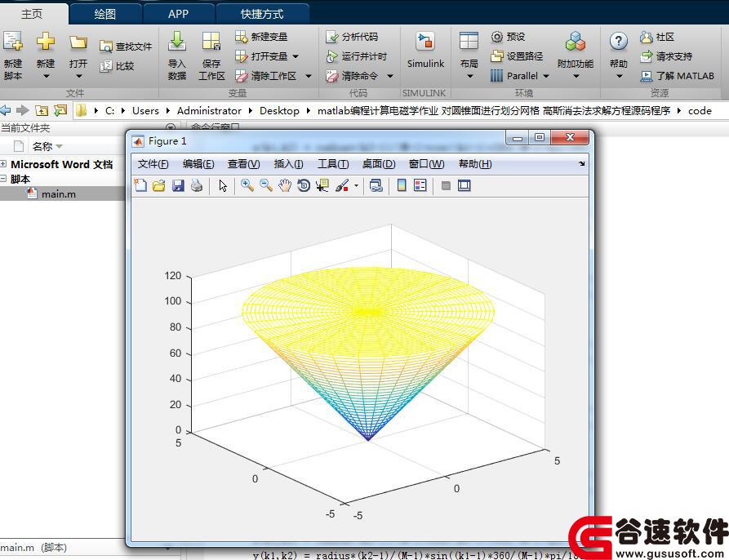
Task: Switch to the Home (主页) tab
Action: 32,14
